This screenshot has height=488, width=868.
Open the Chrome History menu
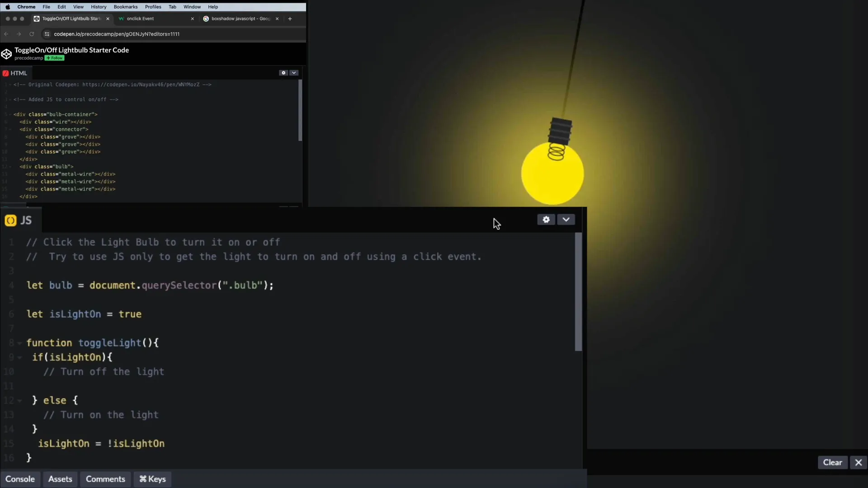point(99,7)
